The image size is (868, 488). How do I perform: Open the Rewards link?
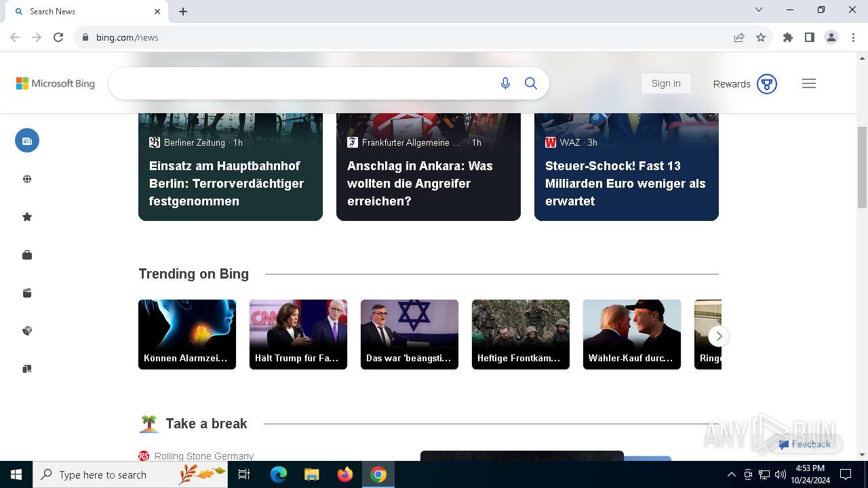[x=732, y=84]
